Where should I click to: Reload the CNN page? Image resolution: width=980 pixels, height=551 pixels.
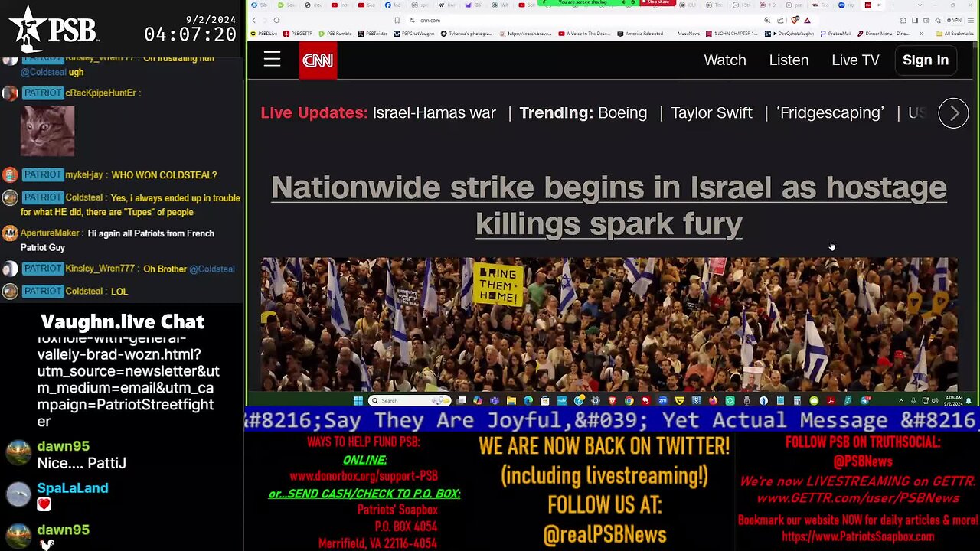coord(276,20)
